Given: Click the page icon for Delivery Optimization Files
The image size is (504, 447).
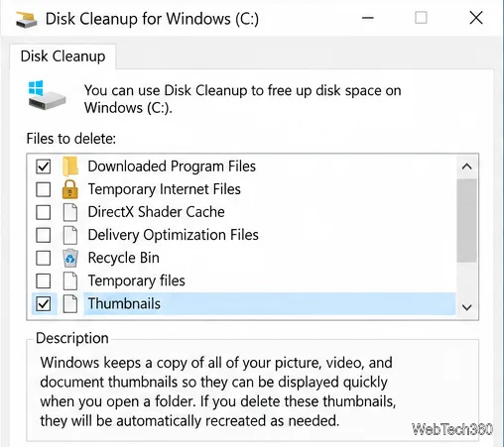Looking at the screenshot, I should 70,235.
